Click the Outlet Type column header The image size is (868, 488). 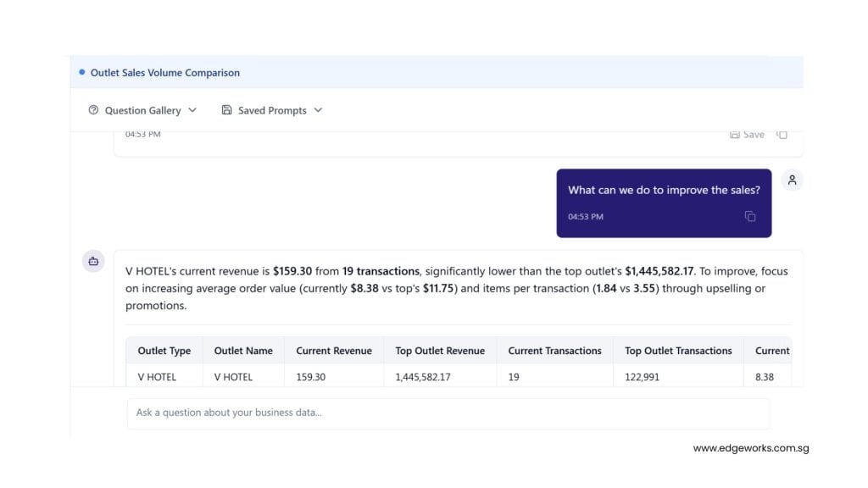pos(164,351)
